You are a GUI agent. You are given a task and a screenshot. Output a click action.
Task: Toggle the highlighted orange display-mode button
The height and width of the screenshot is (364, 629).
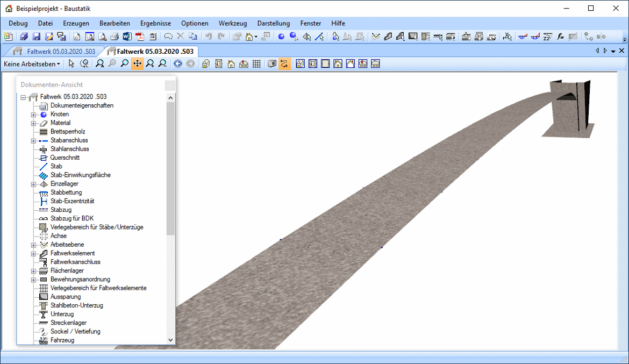click(284, 64)
